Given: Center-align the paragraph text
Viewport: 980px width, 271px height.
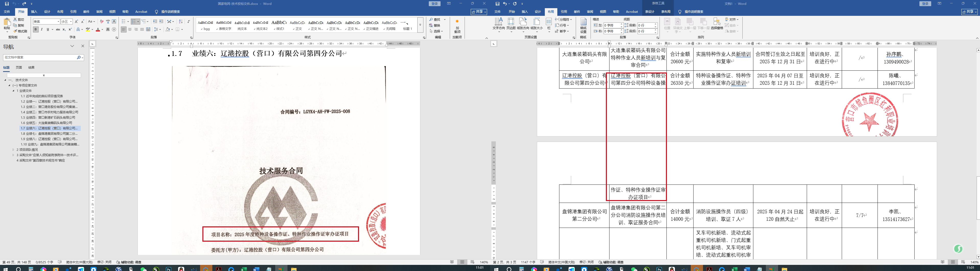Looking at the screenshot, I should (130, 30).
